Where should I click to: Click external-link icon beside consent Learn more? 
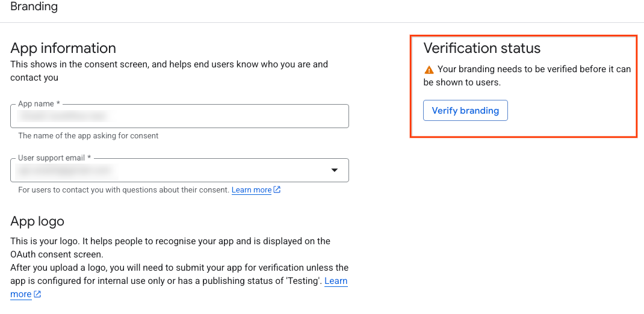[277, 190]
